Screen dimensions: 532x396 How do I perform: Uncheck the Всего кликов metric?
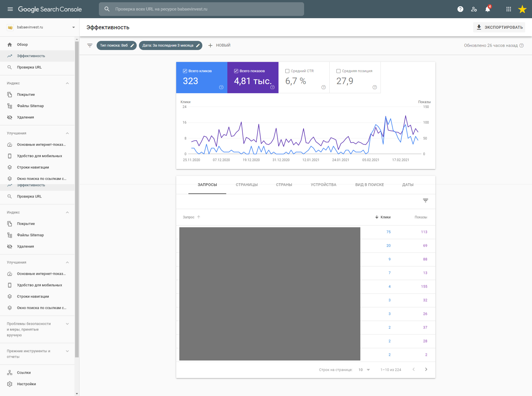pyautogui.click(x=185, y=71)
